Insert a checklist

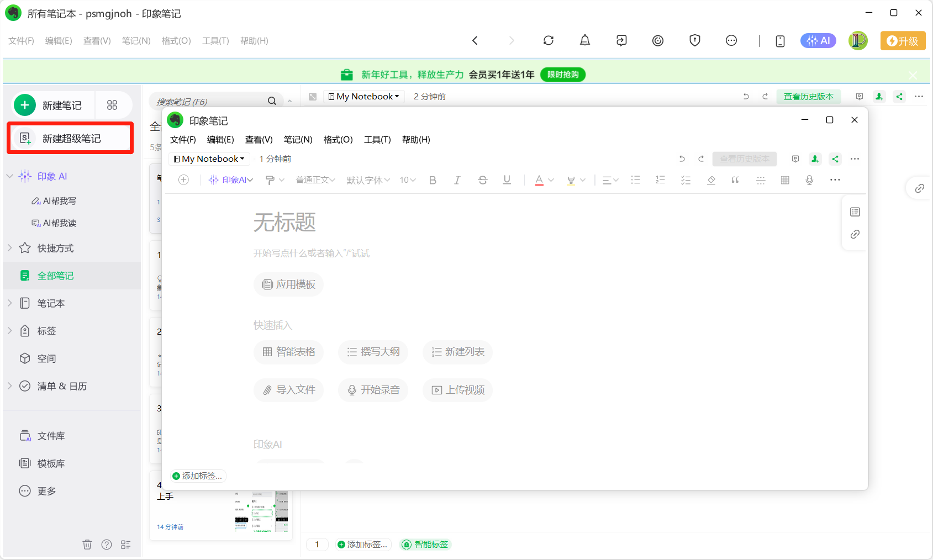[x=686, y=180]
